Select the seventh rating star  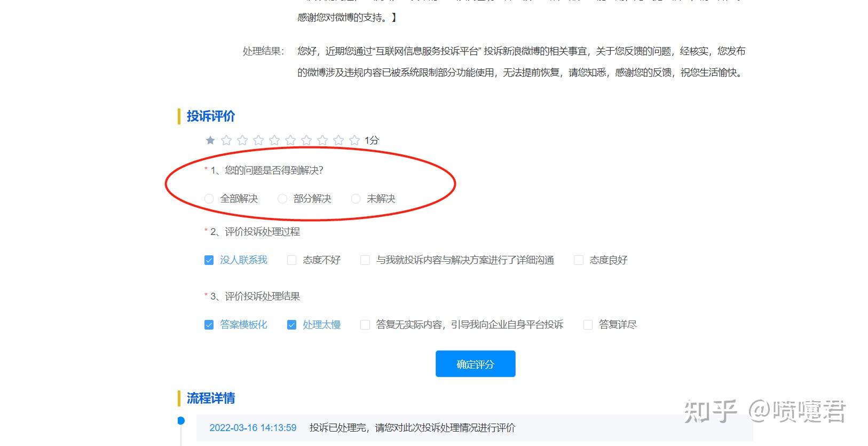tap(306, 140)
